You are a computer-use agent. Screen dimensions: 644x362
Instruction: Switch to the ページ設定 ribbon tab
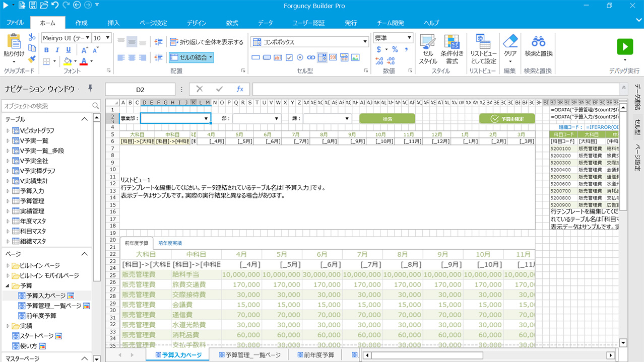tap(153, 23)
